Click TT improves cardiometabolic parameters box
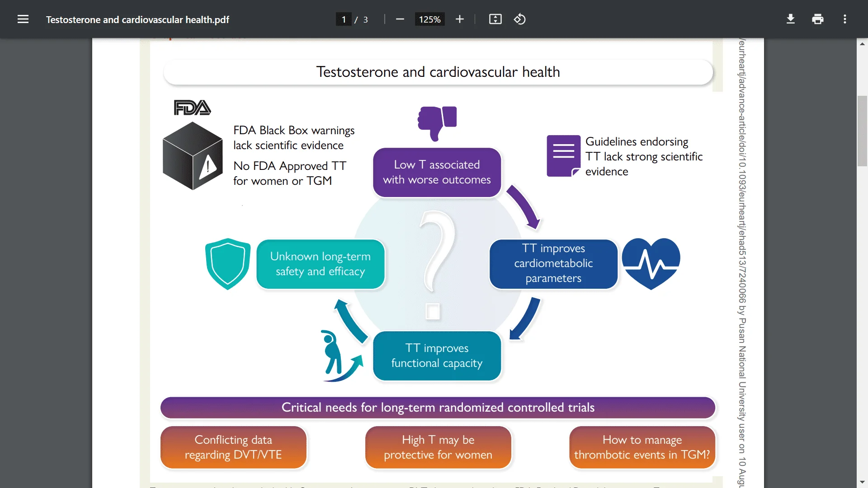The height and width of the screenshot is (488, 868). (x=553, y=264)
